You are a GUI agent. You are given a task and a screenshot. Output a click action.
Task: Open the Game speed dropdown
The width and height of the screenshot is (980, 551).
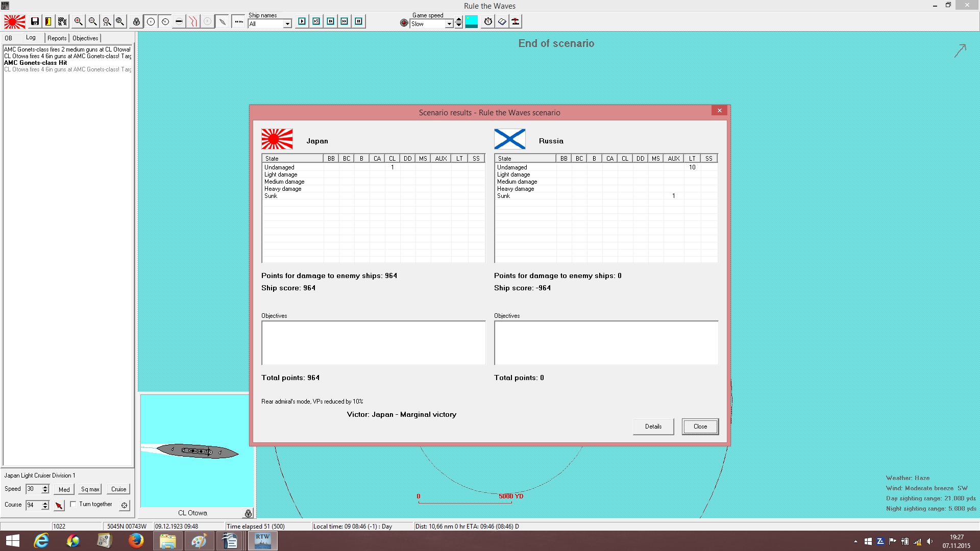tap(449, 23)
